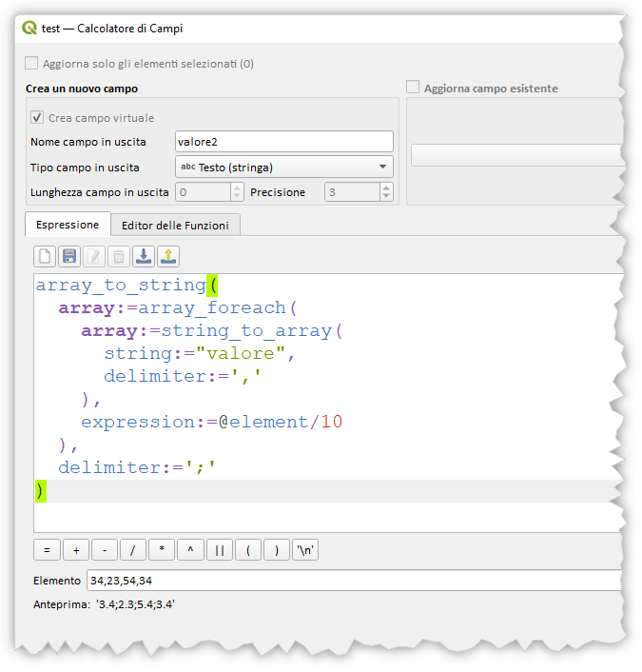Select the 'Espressione' tab
Viewport: 642px width, 672px height.
pos(68,225)
